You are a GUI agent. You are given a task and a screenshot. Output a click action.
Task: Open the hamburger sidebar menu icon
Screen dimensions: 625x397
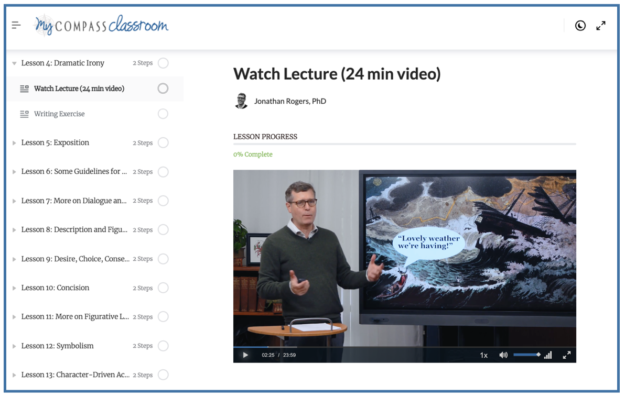coord(16,25)
